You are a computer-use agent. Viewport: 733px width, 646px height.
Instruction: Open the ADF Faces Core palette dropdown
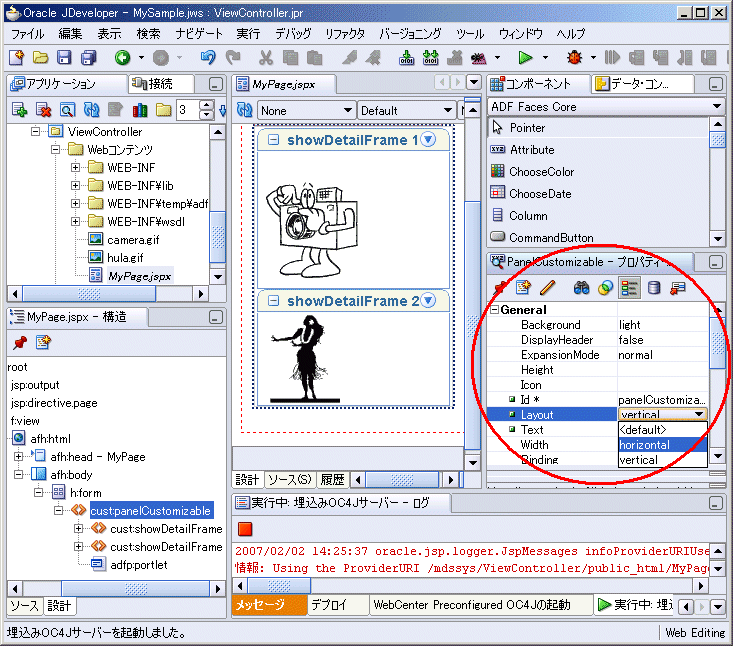[717, 107]
